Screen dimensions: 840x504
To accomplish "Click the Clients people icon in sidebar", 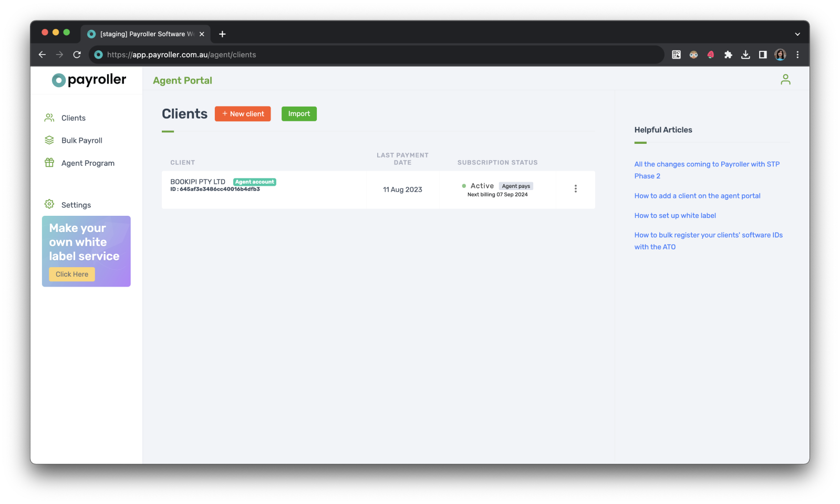I will coord(49,118).
